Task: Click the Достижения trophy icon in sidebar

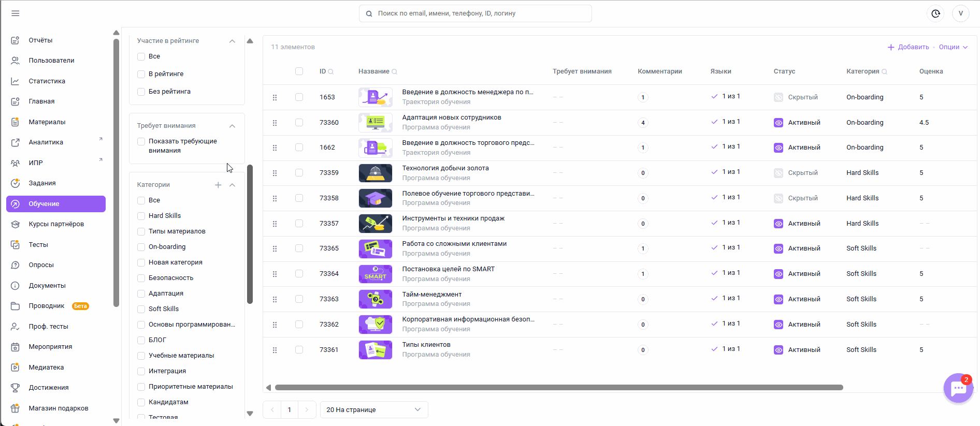Action: (16, 388)
